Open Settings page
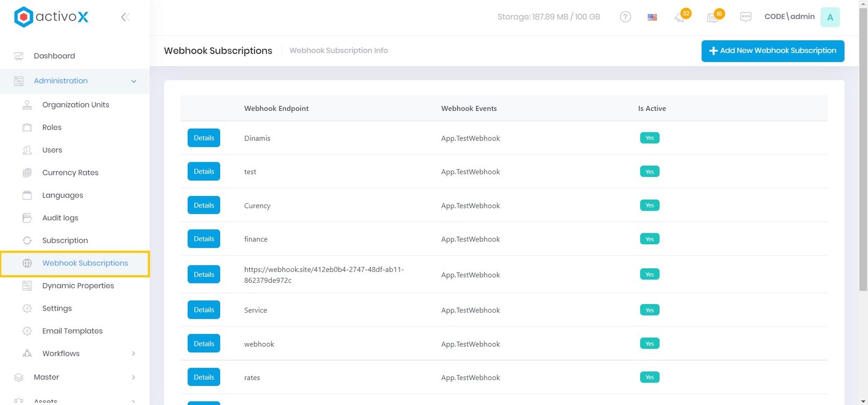The width and height of the screenshot is (868, 405). 57,308
